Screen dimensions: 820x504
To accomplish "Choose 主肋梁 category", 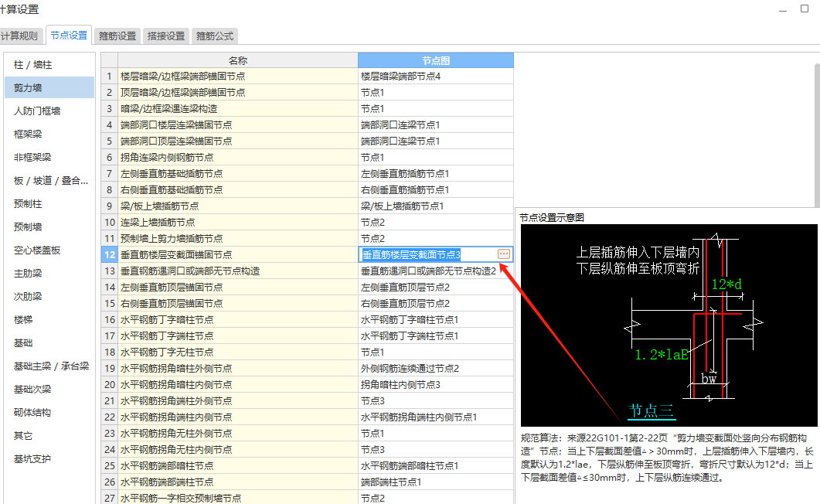I will point(49,274).
